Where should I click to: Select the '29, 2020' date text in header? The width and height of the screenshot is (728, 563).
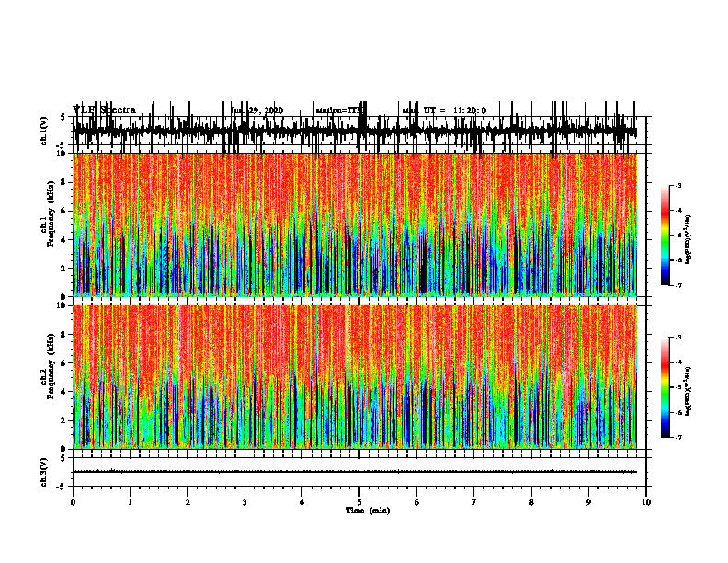pyautogui.click(x=266, y=110)
